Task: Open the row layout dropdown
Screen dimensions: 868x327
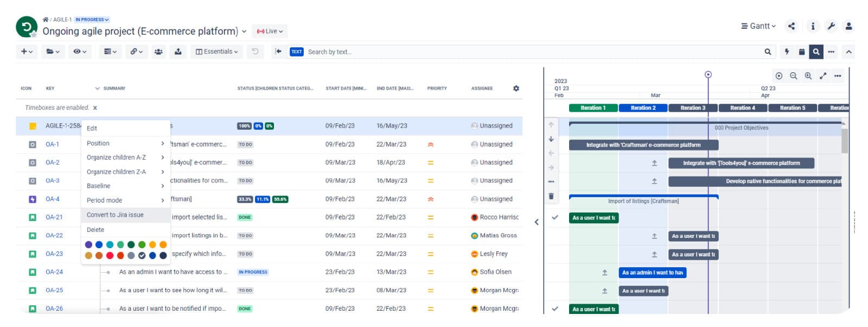Action: coord(110,52)
